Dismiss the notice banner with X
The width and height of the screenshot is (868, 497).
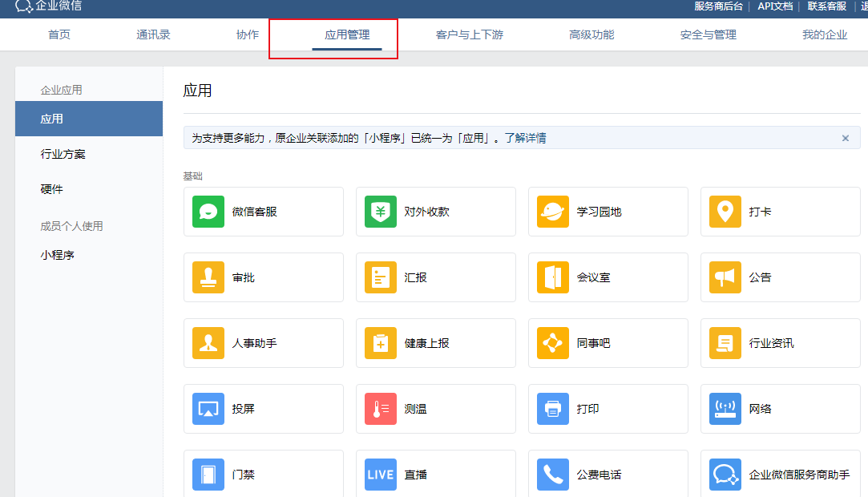tap(846, 138)
